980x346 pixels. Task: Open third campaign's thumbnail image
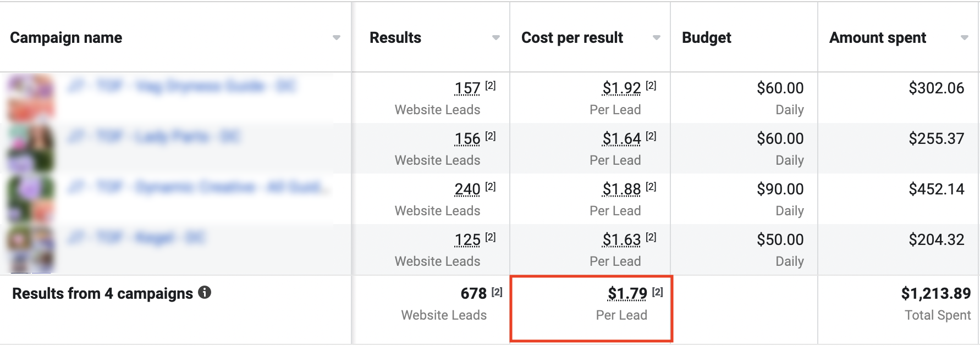pos(30,199)
